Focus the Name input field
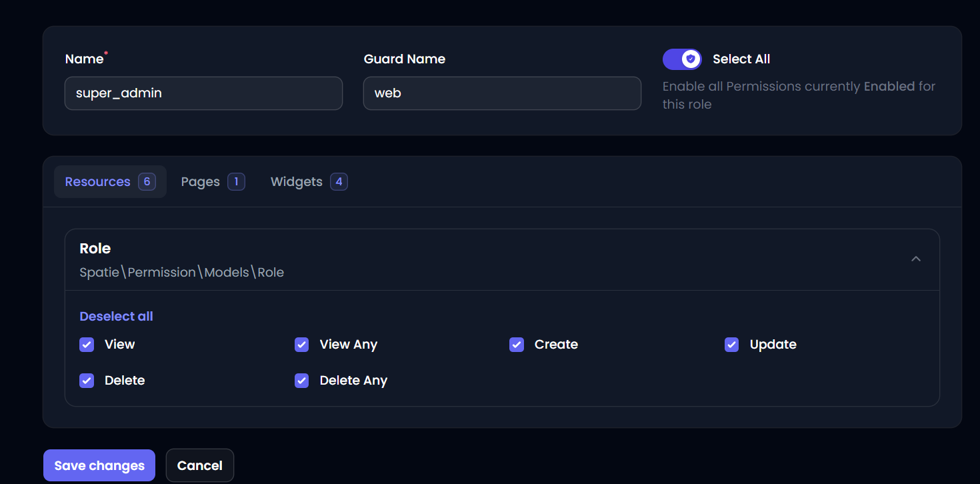This screenshot has width=980, height=484. [203, 93]
